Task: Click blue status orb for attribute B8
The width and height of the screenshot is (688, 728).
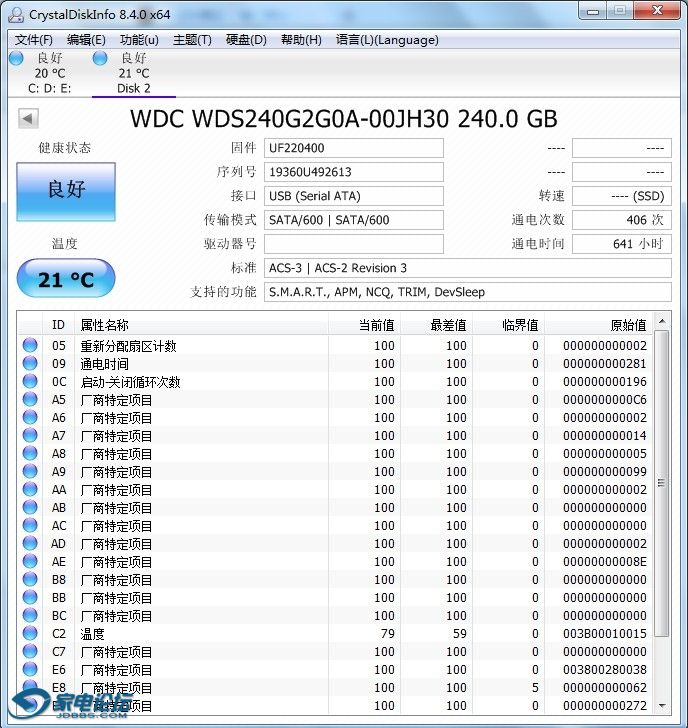Action: point(30,579)
